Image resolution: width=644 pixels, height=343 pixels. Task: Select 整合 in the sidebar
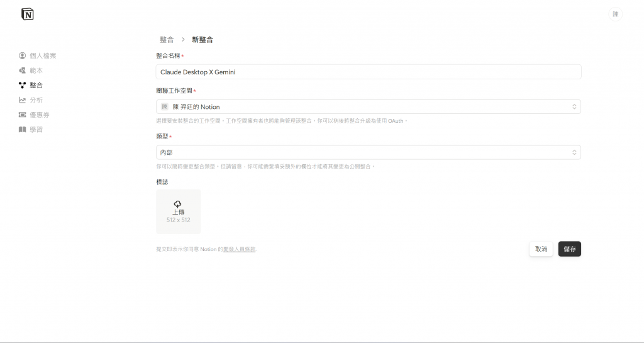click(x=31, y=85)
